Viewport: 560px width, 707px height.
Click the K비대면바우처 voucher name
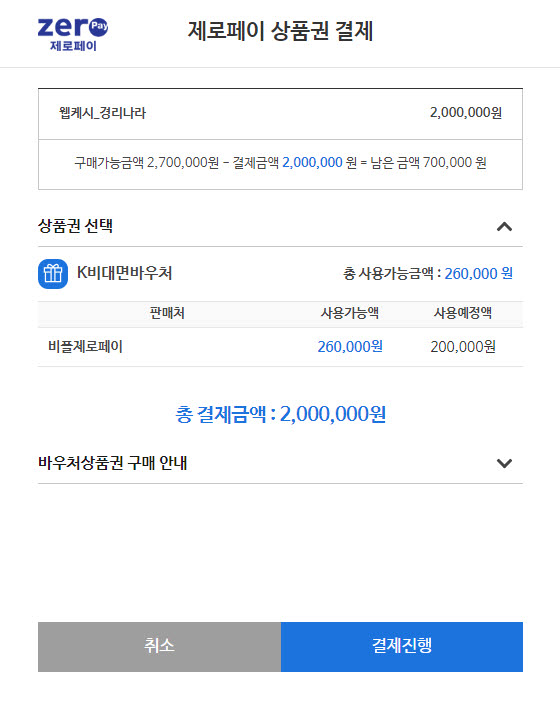(124, 273)
